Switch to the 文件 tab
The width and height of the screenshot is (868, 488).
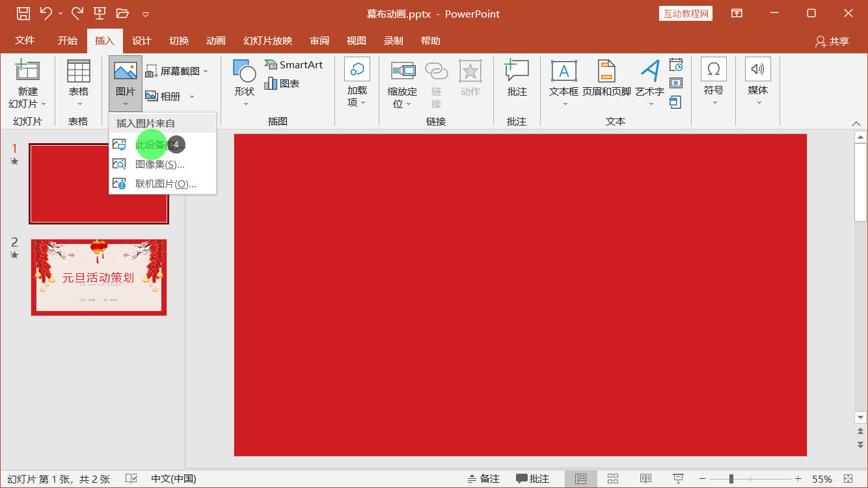[25, 40]
